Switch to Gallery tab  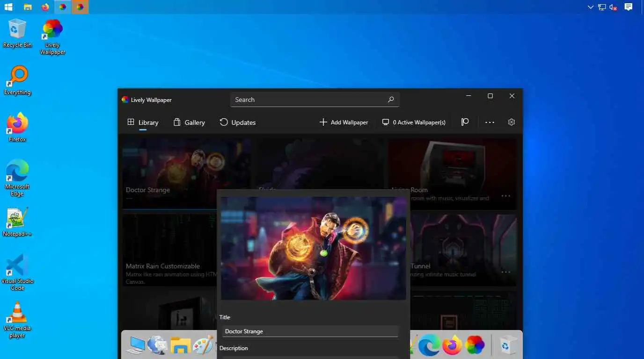click(189, 122)
